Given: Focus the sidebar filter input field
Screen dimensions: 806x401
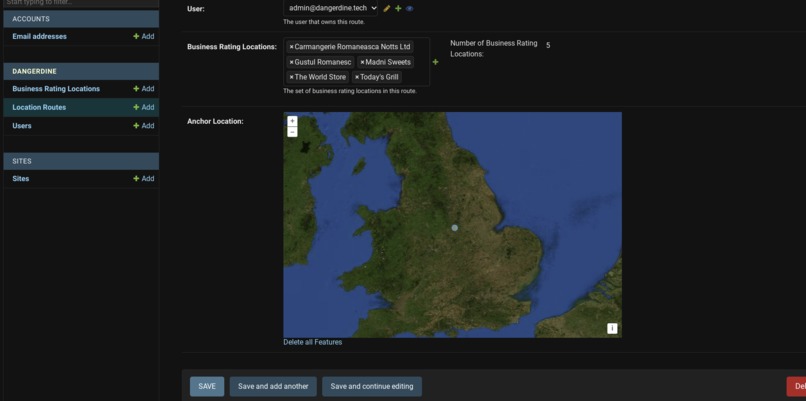Looking at the screenshot, I should [x=81, y=3].
